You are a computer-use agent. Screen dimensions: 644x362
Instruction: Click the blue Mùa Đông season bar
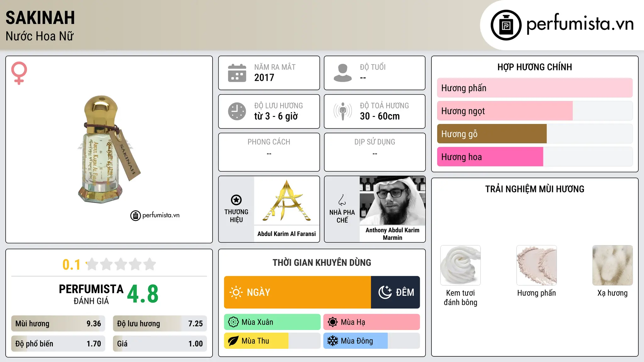tap(372, 341)
